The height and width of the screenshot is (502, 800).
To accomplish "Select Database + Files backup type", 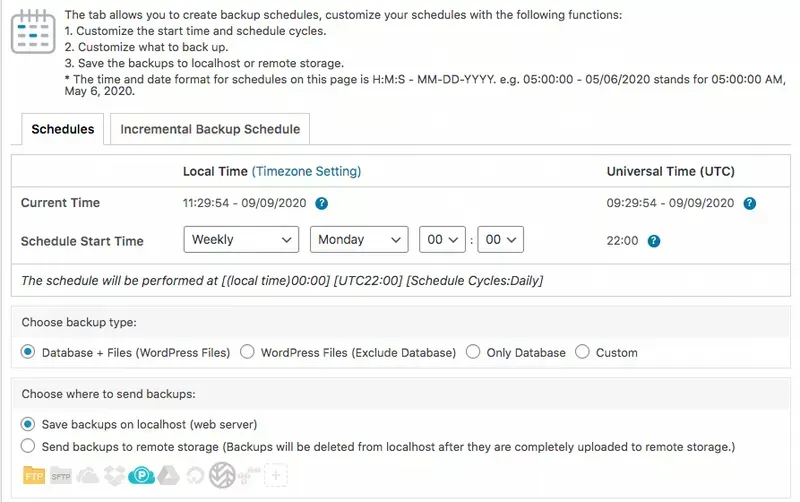I will [28, 352].
